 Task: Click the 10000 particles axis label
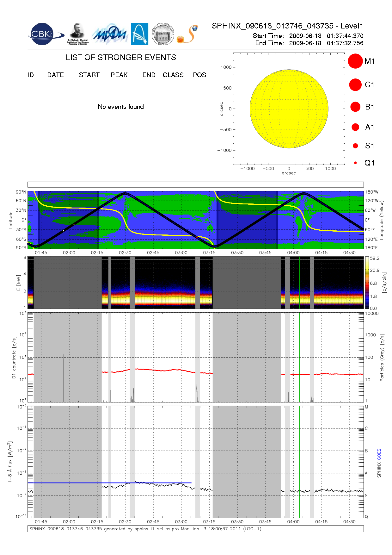click(x=372, y=314)
